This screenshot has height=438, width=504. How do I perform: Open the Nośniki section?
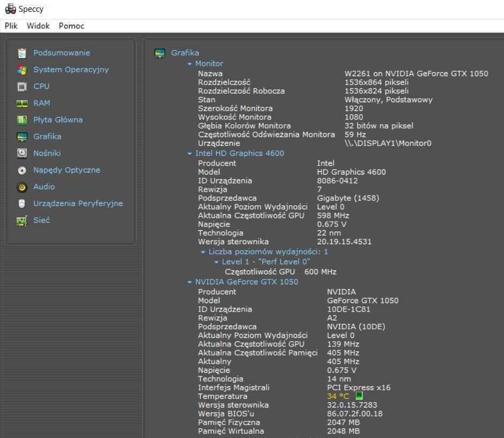(x=47, y=153)
